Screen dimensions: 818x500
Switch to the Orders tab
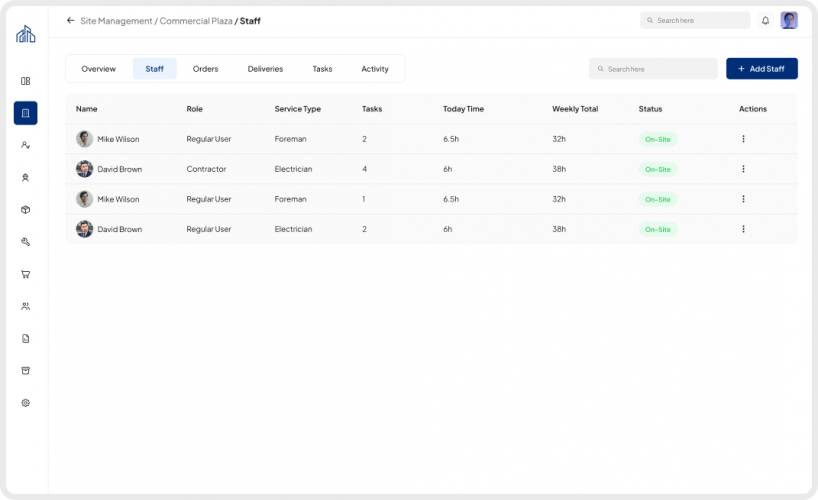[206, 69]
